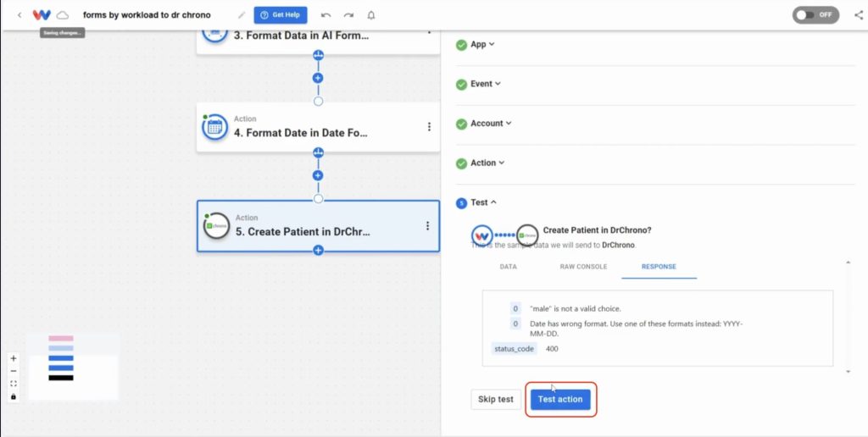Add step after step 3 with plus

point(318,78)
